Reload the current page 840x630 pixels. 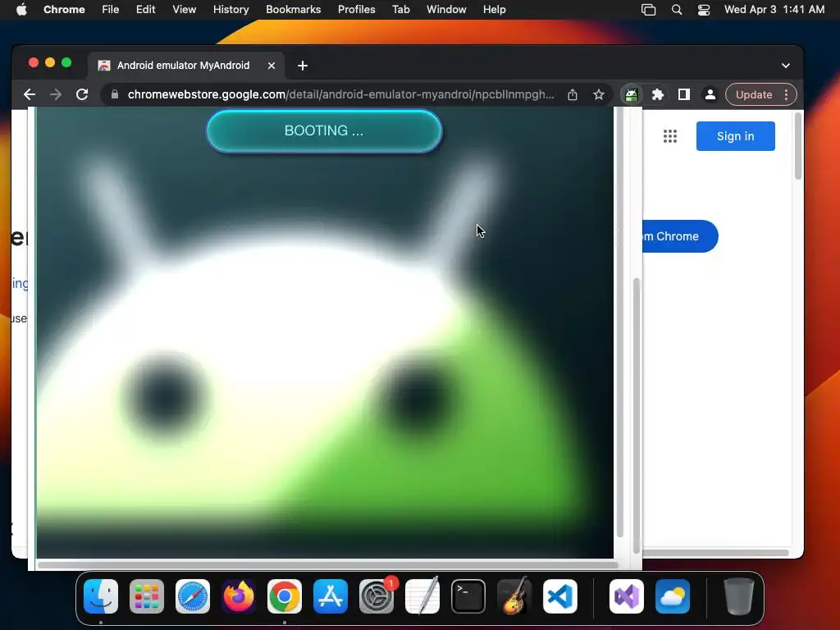[x=82, y=95]
